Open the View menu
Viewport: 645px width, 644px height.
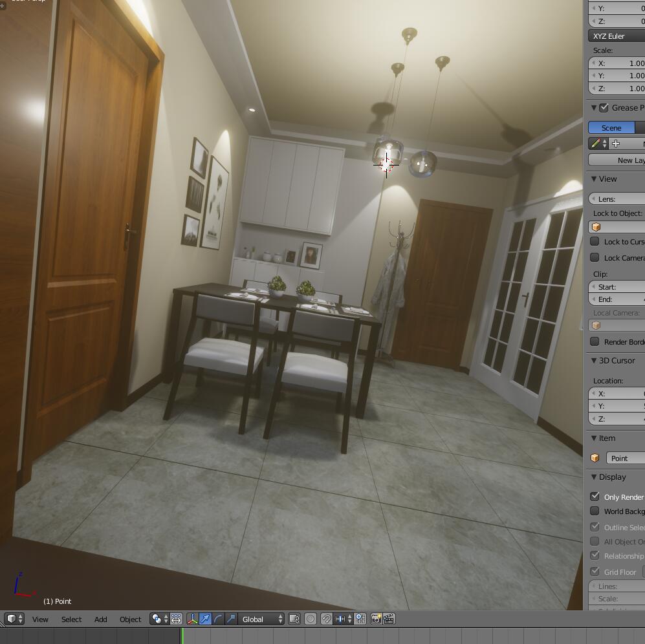[x=40, y=619]
